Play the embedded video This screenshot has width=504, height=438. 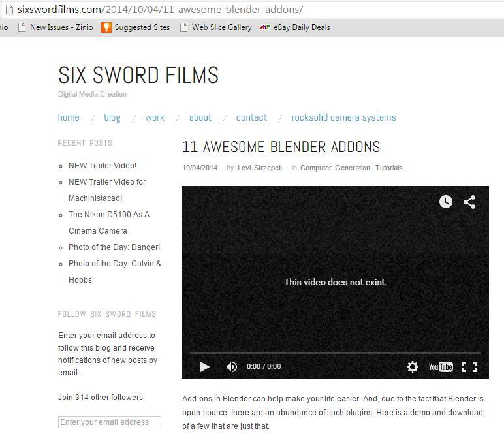(x=205, y=366)
